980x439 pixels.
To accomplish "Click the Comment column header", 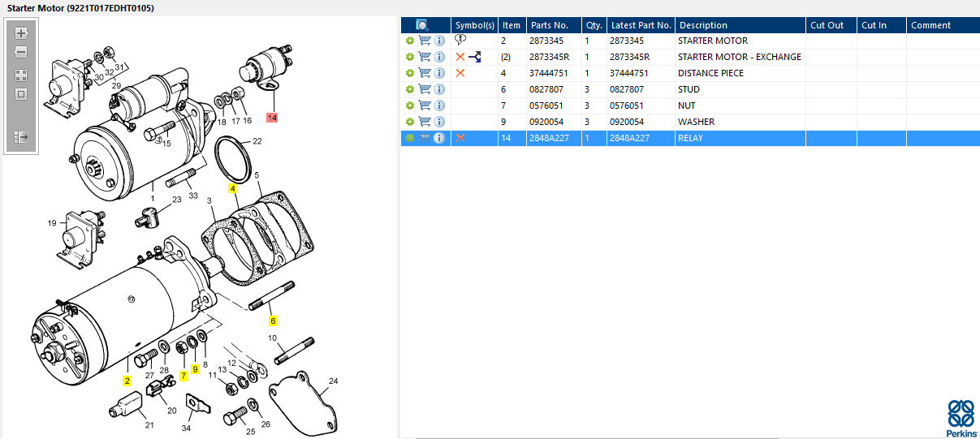I will coord(943,25).
